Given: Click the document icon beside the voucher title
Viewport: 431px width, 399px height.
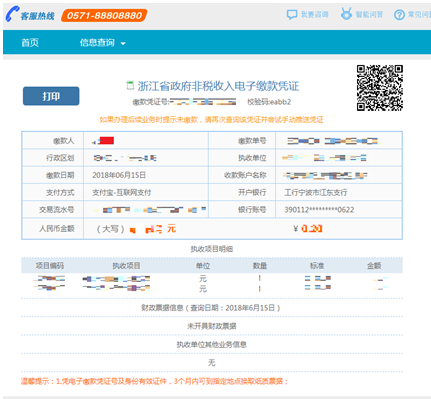Looking at the screenshot, I should [x=130, y=86].
